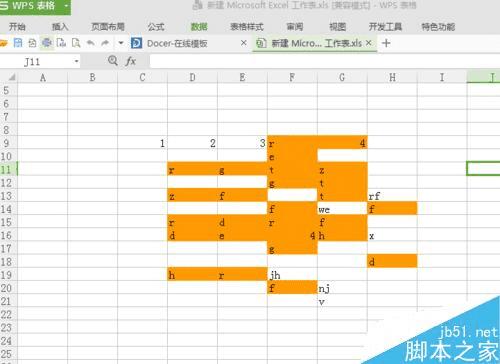Click the save icon in quick toolbar

click(x=18, y=43)
